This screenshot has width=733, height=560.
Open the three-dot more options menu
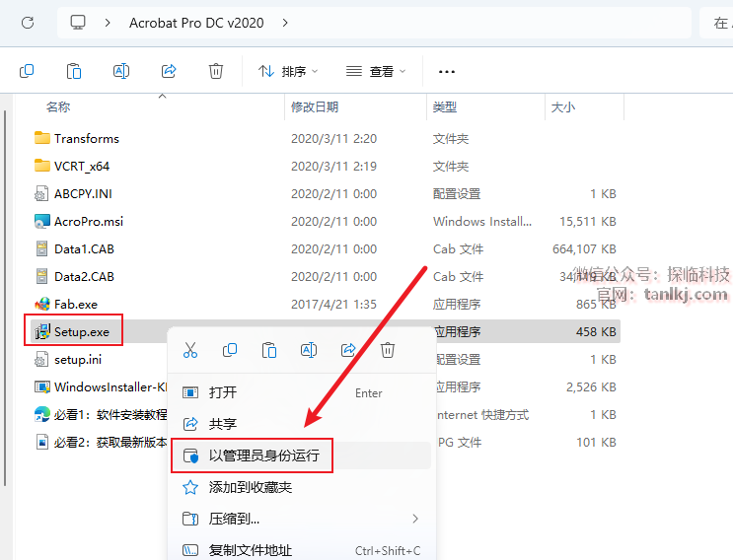[x=447, y=71]
